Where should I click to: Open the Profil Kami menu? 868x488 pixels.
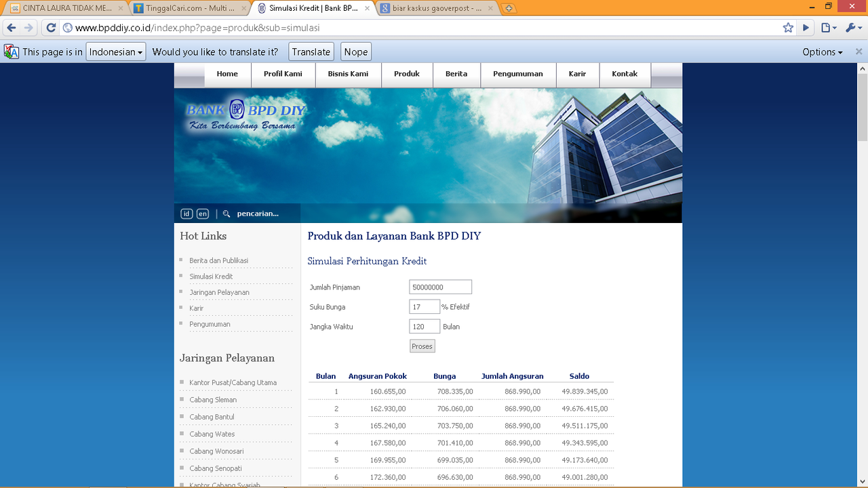pos(283,74)
